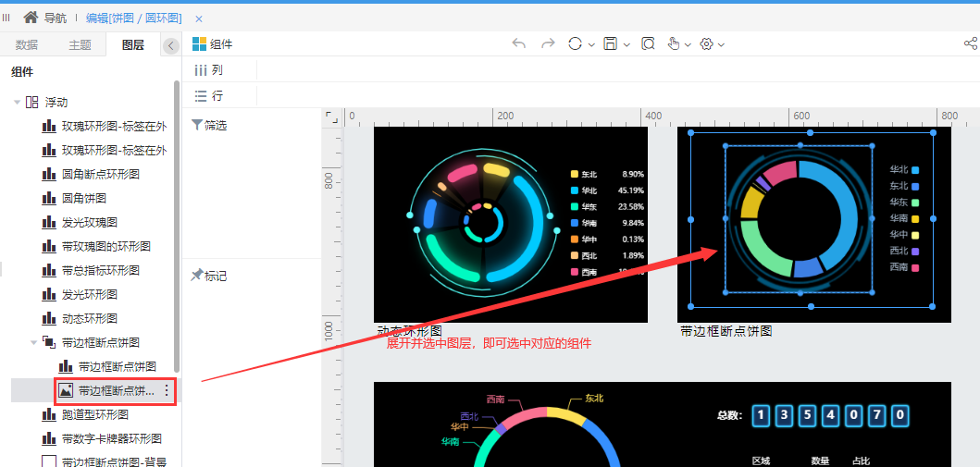Open the save dropdown arrow
The height and width of the screenshot is (467, 980).
(626, 45)
